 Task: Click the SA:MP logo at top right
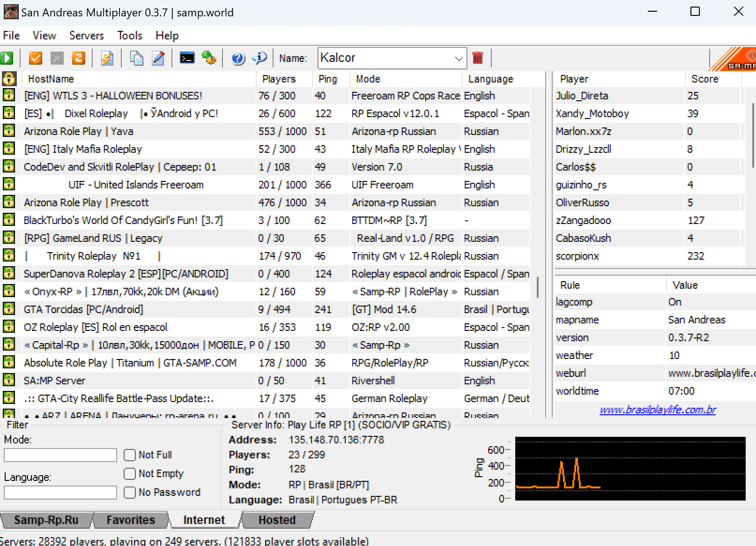click(734, 59)
